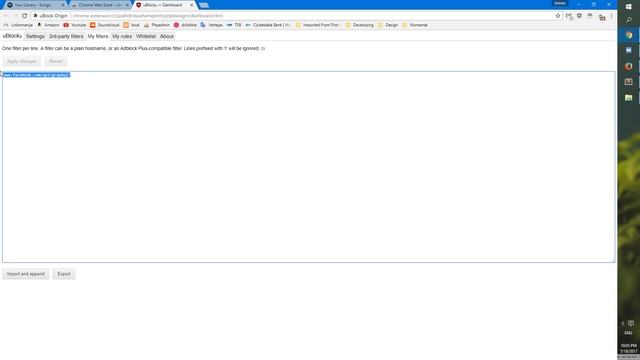640x360 pixels.
Task: Expand the Design bookmark folder
Action: click(388, 25)
